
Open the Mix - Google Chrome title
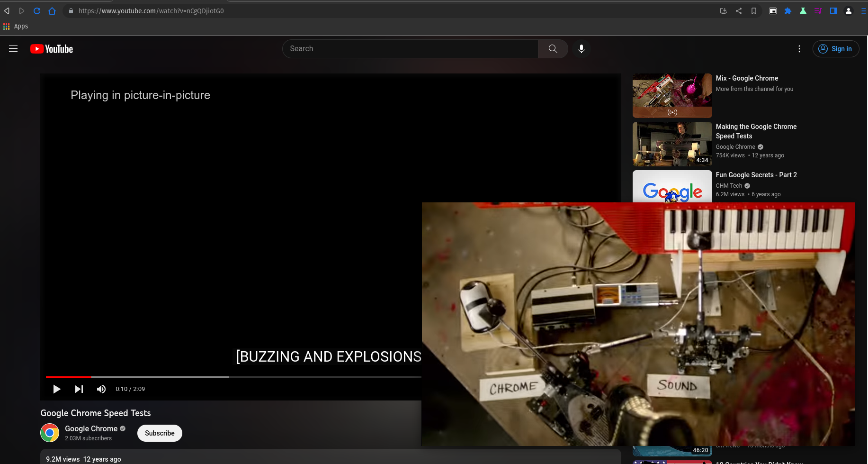pos(747,78)
